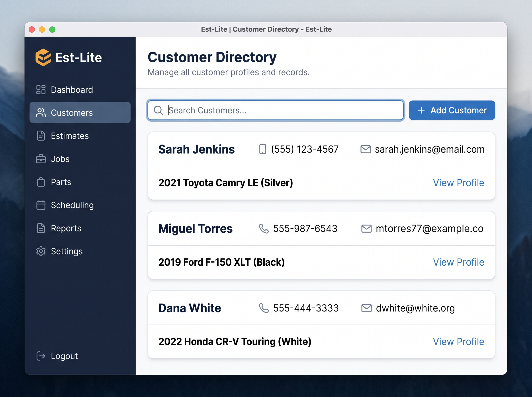
Task: Click the Customers people icon
Action: click(x=41, y=113)
